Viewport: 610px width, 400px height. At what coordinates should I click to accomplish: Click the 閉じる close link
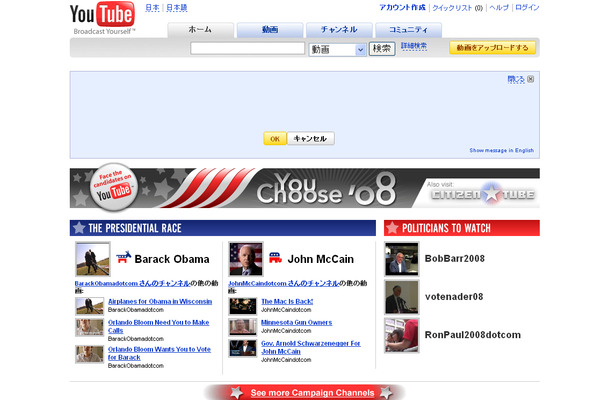coord(516,79)
